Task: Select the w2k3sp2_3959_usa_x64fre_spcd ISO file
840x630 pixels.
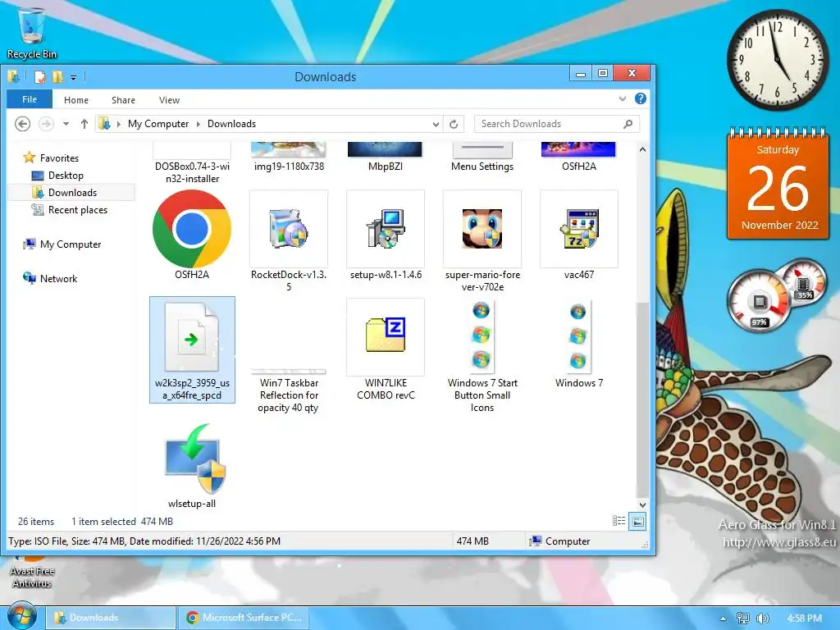Action: point(192,349)
